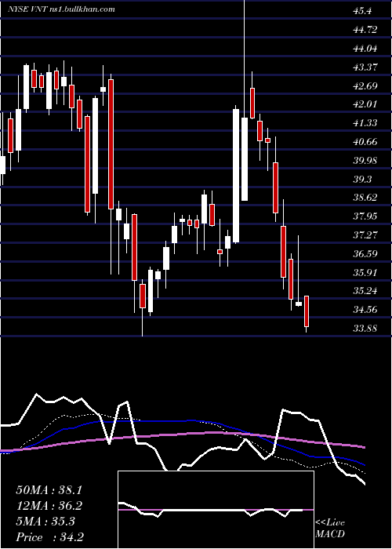Image resolution: width=392 pixels, height=549 pixels.
Task: Click the 35.91 price axis label
Action: click(365, 272)
